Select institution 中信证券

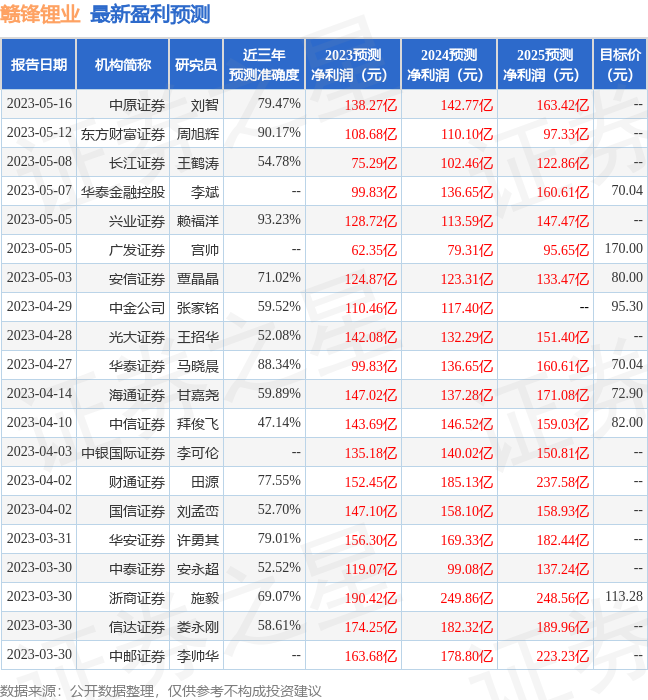pyautogui.click(x=137, y=425)
